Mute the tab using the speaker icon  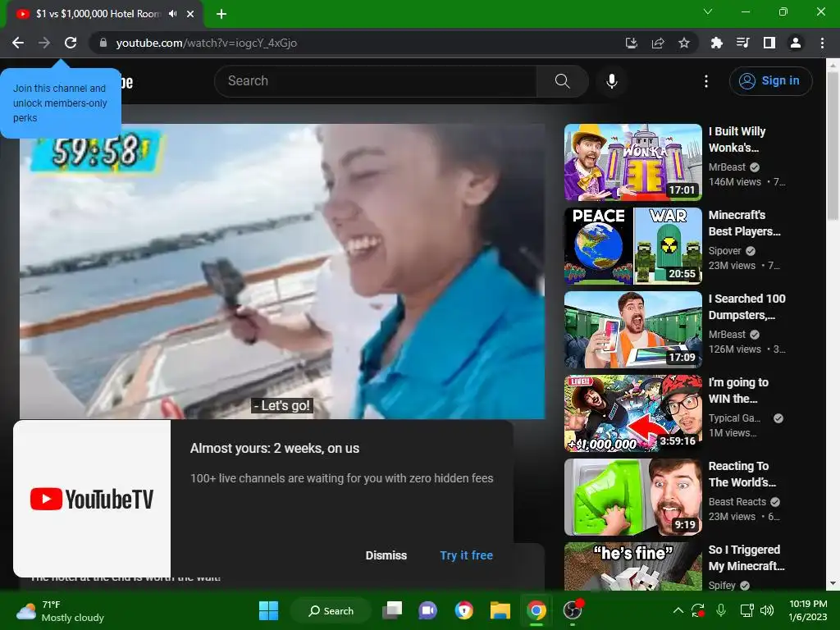tap(172, 14)
